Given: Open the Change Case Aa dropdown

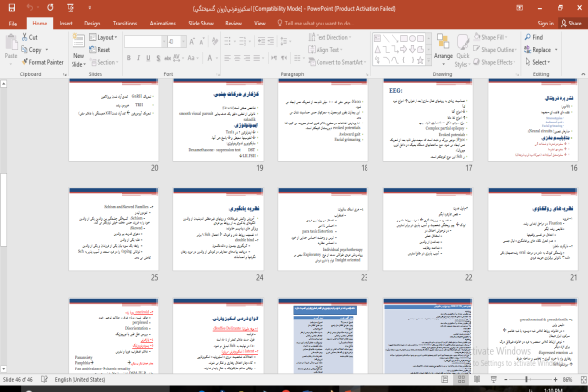Looking at the screenshot, I should (x=192, y=58).
